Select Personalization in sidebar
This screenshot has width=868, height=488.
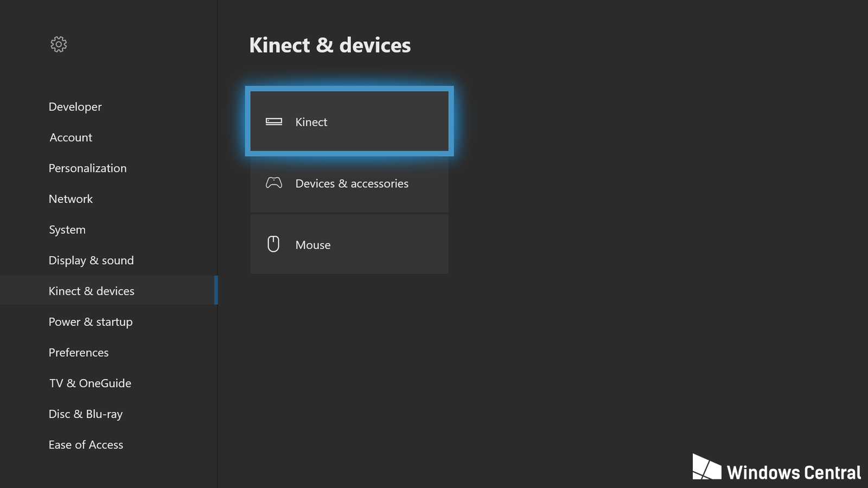pyautogui.click(x=87, y=168)
